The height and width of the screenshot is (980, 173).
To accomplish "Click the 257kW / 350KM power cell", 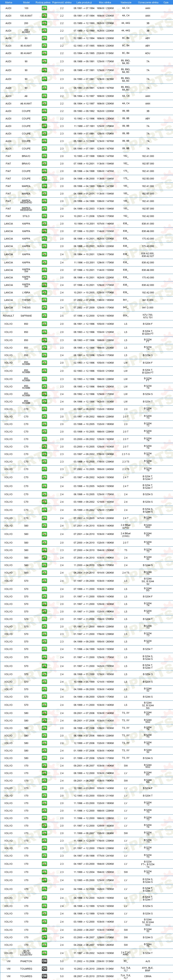I will [105, 976].
